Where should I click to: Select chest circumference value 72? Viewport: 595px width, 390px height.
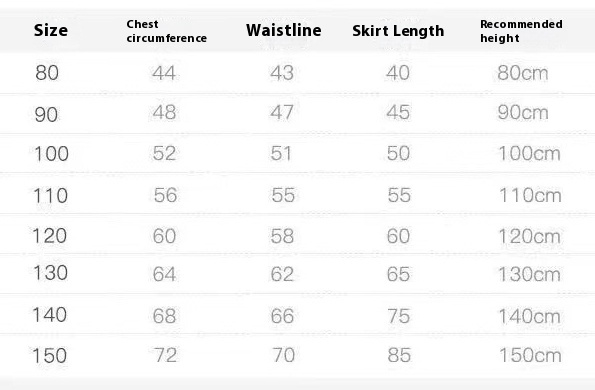[x=165, y=355]
